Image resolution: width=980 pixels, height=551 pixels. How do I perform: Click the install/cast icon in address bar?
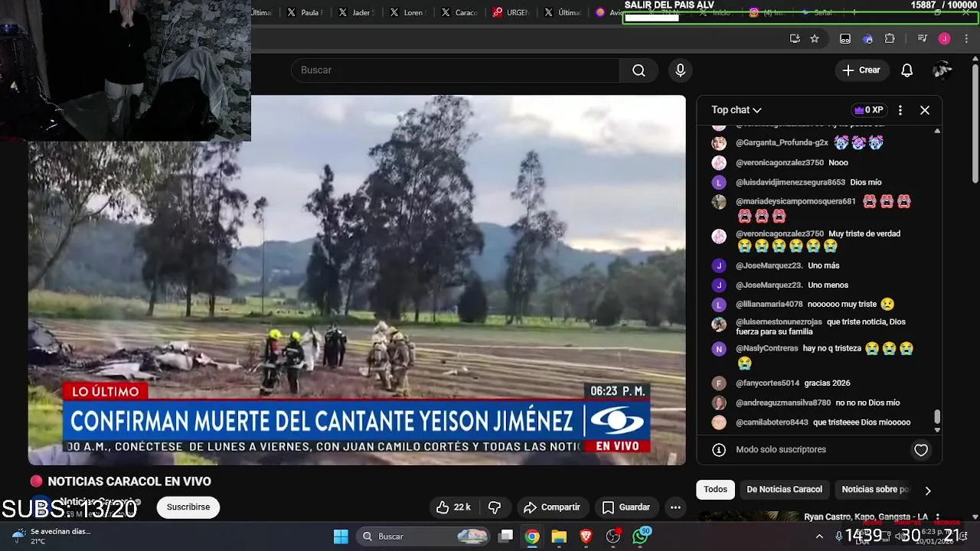pos(795,38)
